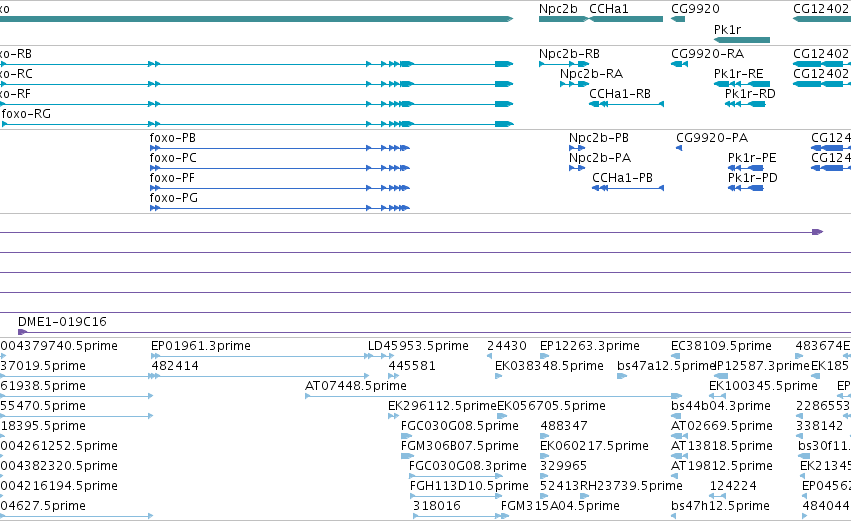
Task: Select the 482414 EST feature
Action: click(x=260, y=376)
